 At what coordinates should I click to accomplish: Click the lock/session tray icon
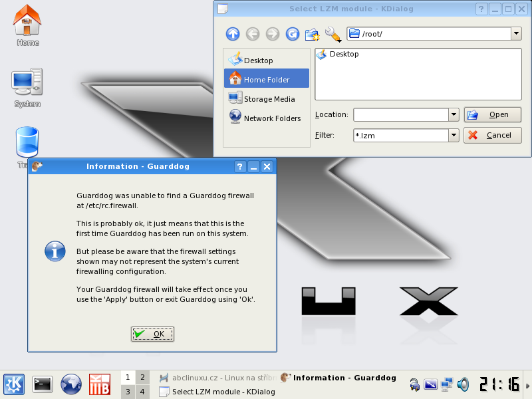pos(414,385)
